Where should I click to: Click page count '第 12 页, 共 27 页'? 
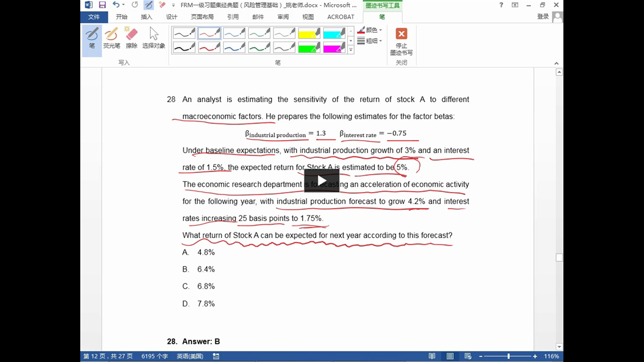pos(108,356)
